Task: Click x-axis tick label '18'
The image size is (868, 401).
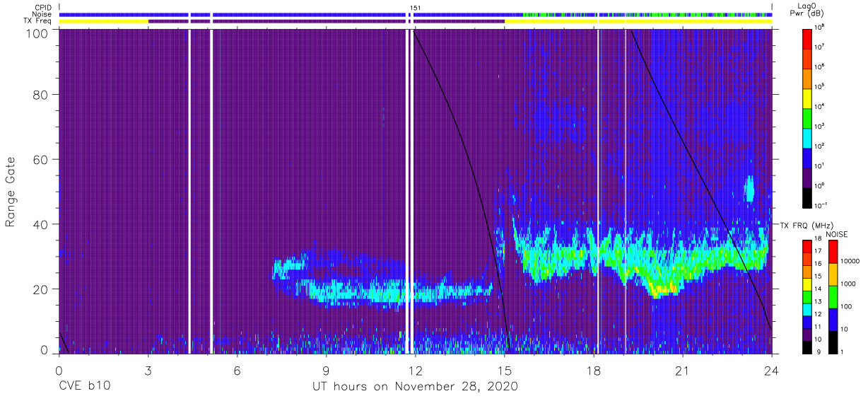Action: tap(594, 370)
